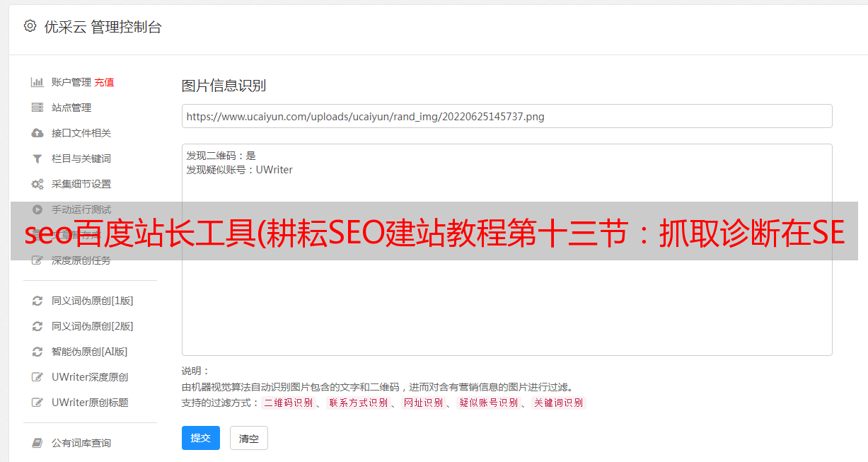Open 同义词伪原创[2版] in the sidebar
Image resolution: width=868 pixels, height=462 pixels.
(x=92, y=326)
